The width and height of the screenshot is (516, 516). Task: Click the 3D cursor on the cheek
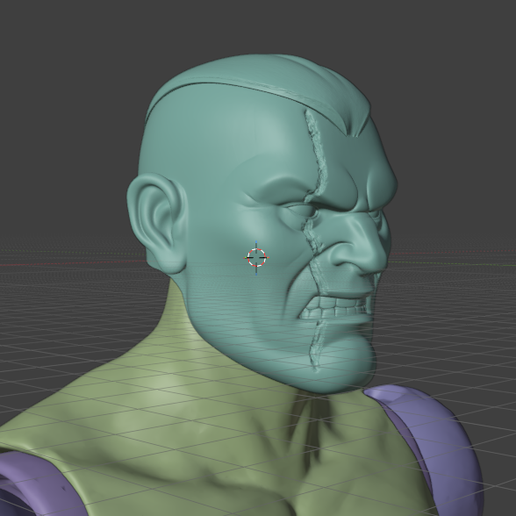pos(256,258)
